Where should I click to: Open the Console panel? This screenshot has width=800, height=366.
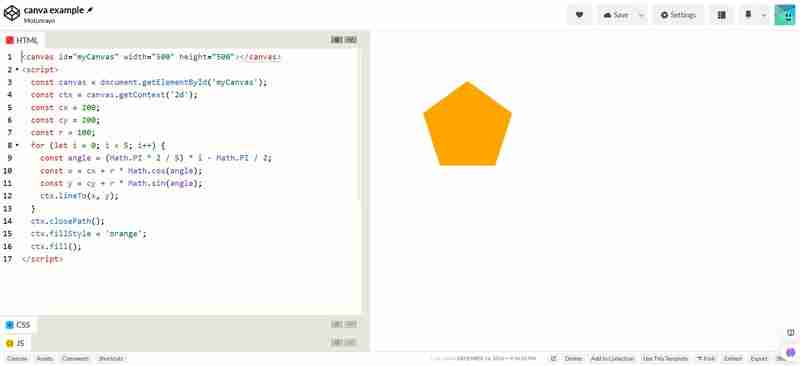(17, 358)
